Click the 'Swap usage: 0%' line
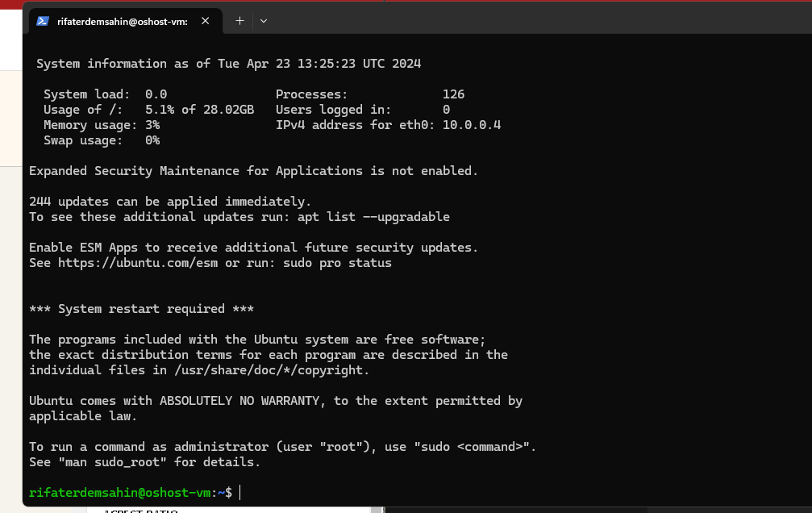Screen dimensions: 812x513 pos(102,140)
